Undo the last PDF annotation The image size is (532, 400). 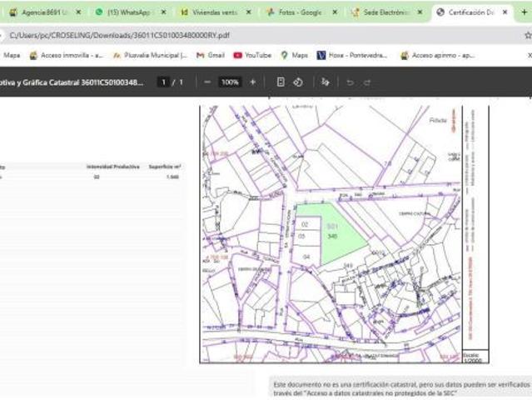(351, 82)
